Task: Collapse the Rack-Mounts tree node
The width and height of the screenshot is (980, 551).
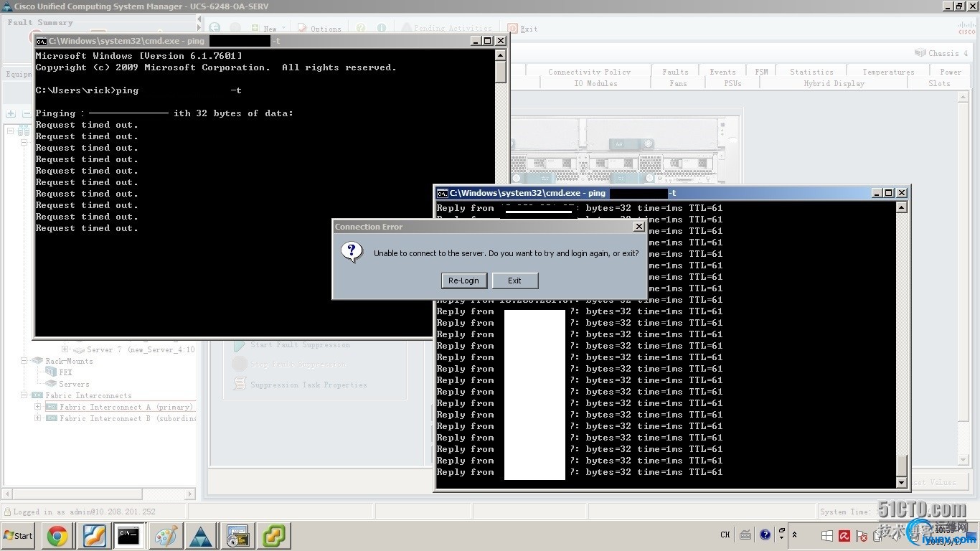Action: [24, 361]
